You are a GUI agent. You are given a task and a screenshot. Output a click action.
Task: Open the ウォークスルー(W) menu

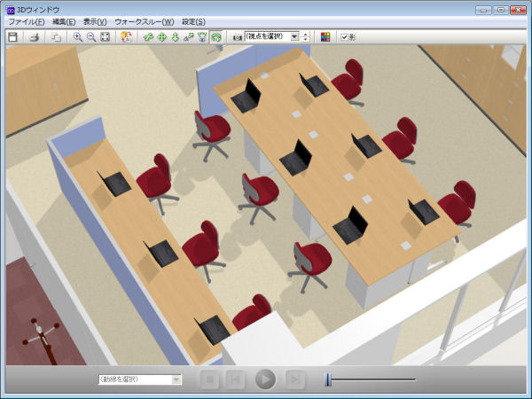coord(144,21)
